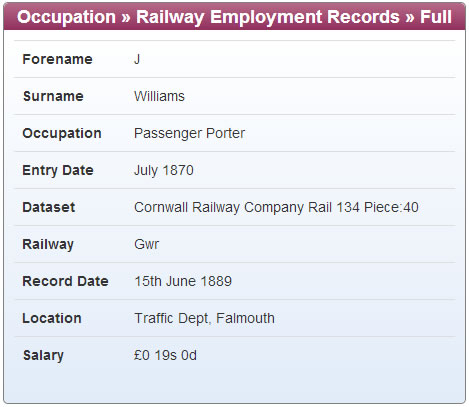Click the Traffic Dept, Falmouth location

[x=204, y=318]
